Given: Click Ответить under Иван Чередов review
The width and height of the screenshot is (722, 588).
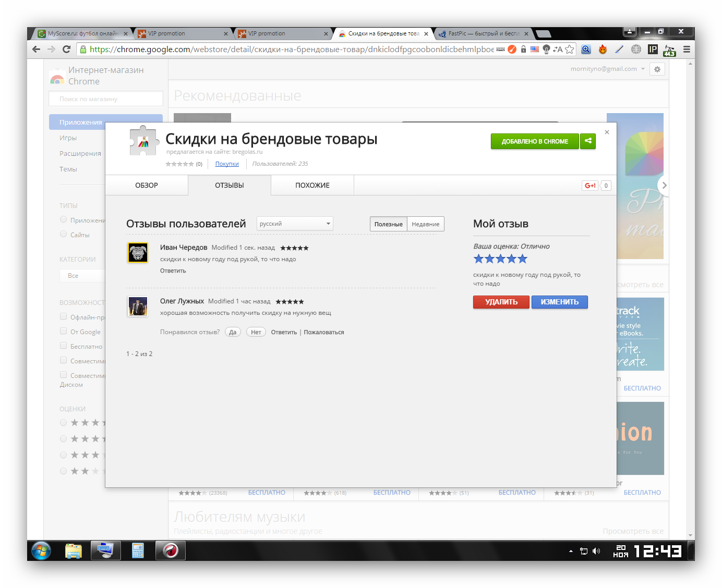Looking at the screenshot, I should click(173, 271).
